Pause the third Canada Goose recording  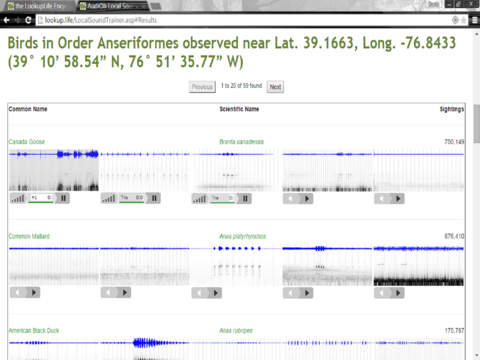pyautogui.click(x=245, y=199)
